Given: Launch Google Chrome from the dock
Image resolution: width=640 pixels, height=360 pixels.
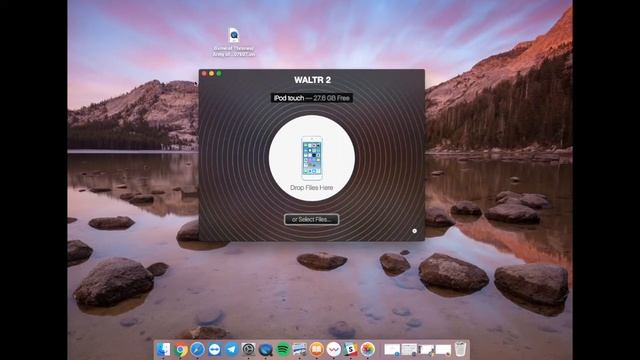Looking at the screenshot, I should [x=180, y=349].
